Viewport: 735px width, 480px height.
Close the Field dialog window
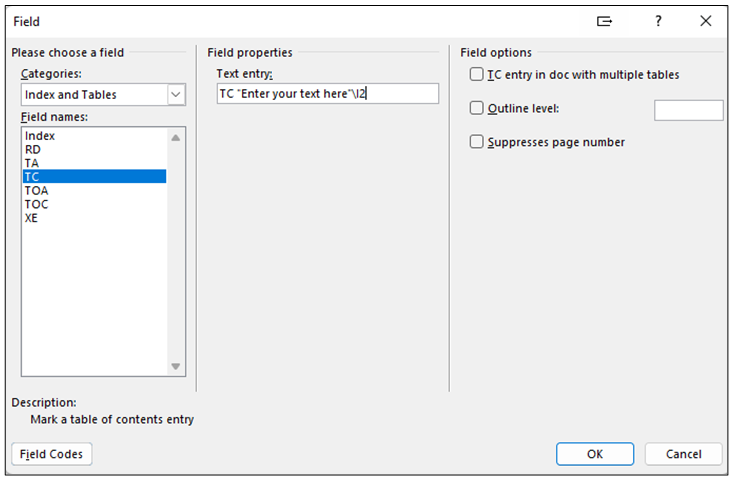click(x=705, y=21)
